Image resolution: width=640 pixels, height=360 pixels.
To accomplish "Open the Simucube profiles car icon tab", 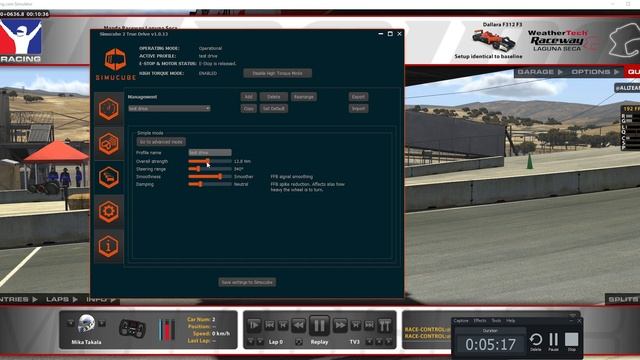I will coord(109,177).
